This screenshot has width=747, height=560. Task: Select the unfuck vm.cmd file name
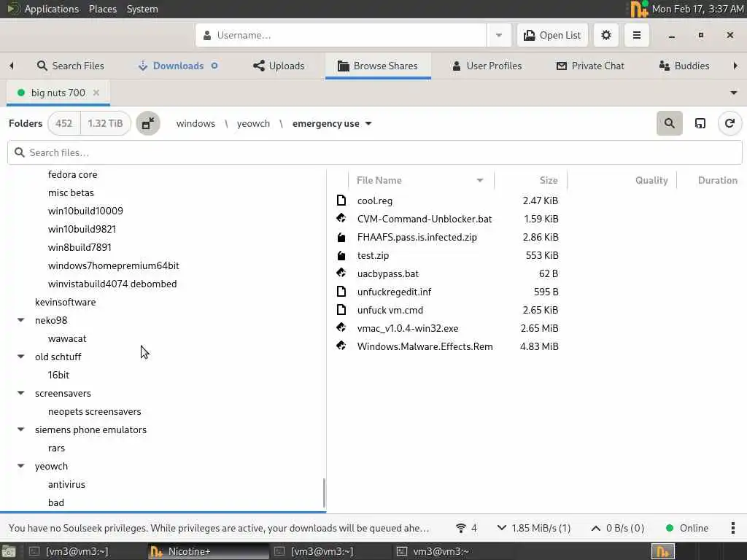(x=390, y=310)
